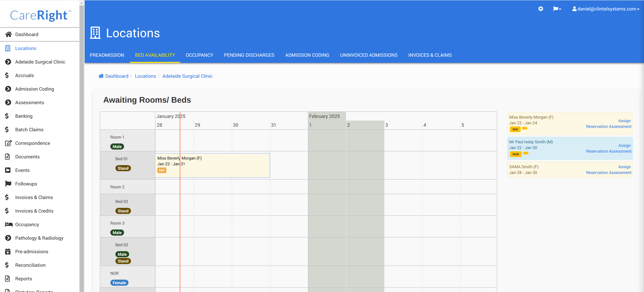Assign Miss Beverly Morgan to a bed
Viewport: 644px width, 292px height.
point(624,121)
